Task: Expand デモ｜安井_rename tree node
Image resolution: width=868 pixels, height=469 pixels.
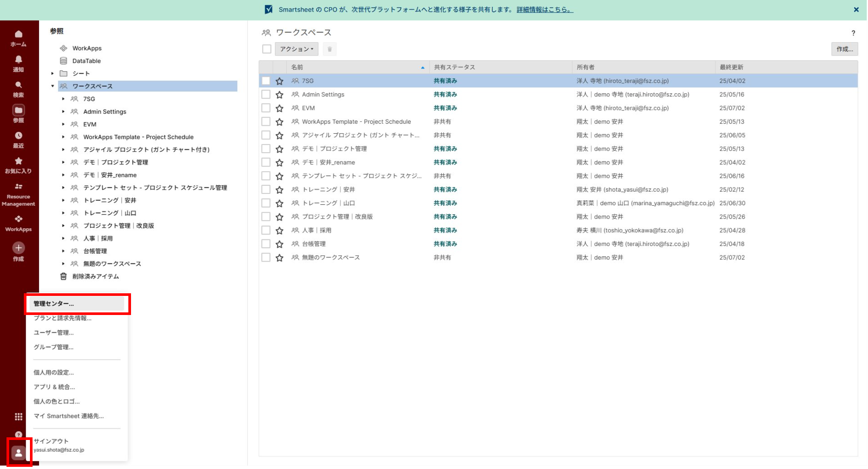Action: pyautogui.click(x=63, y=175)
